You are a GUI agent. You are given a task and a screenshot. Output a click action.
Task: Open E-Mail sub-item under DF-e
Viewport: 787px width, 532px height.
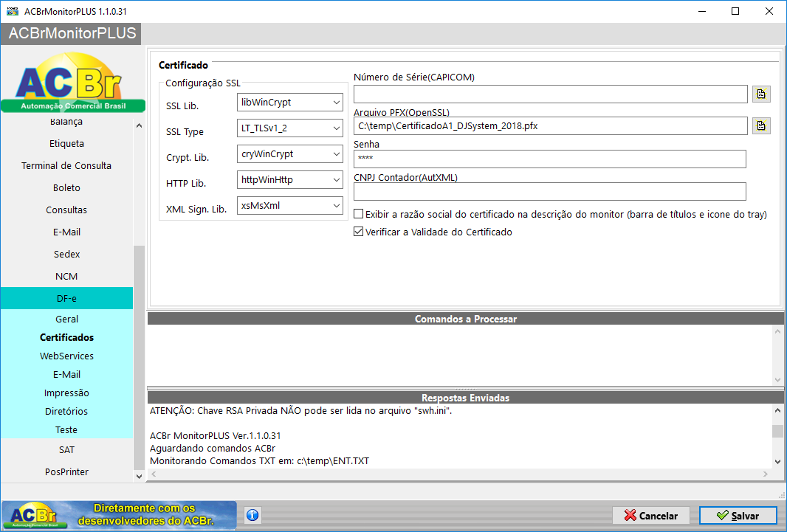66,375
